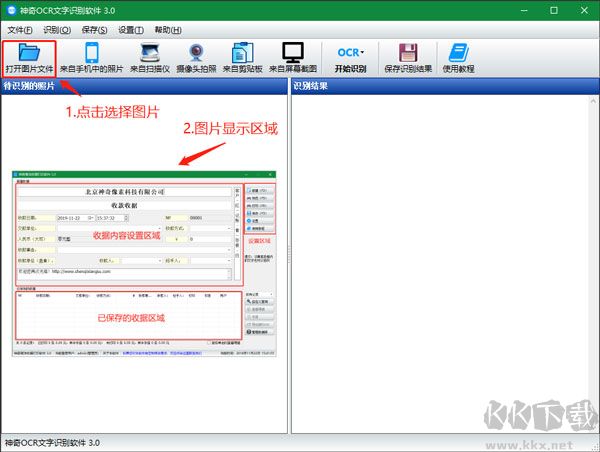Open the 设置(T) menu
Screen dimensions: 600x452
131,30
